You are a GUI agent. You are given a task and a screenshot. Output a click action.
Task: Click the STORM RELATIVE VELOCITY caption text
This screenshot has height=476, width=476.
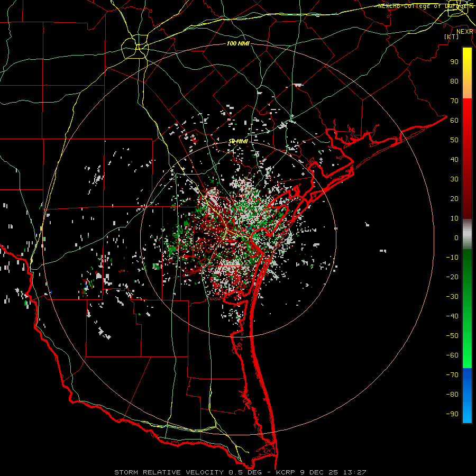coord(169,472)
